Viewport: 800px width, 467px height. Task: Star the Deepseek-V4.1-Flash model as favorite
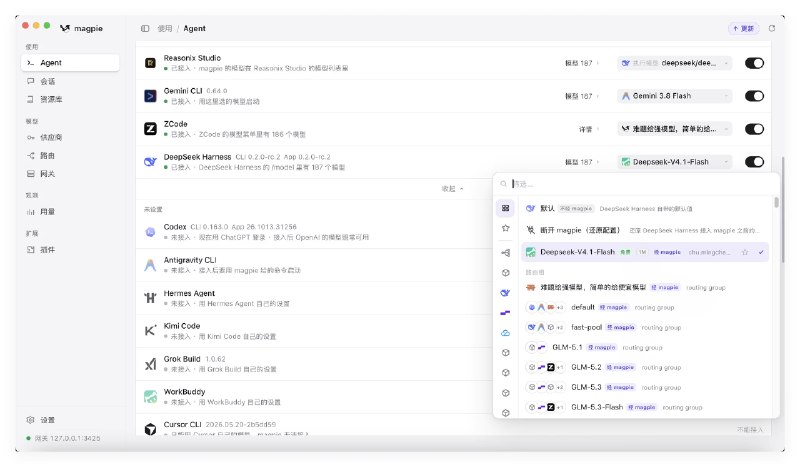pos(745,252)
